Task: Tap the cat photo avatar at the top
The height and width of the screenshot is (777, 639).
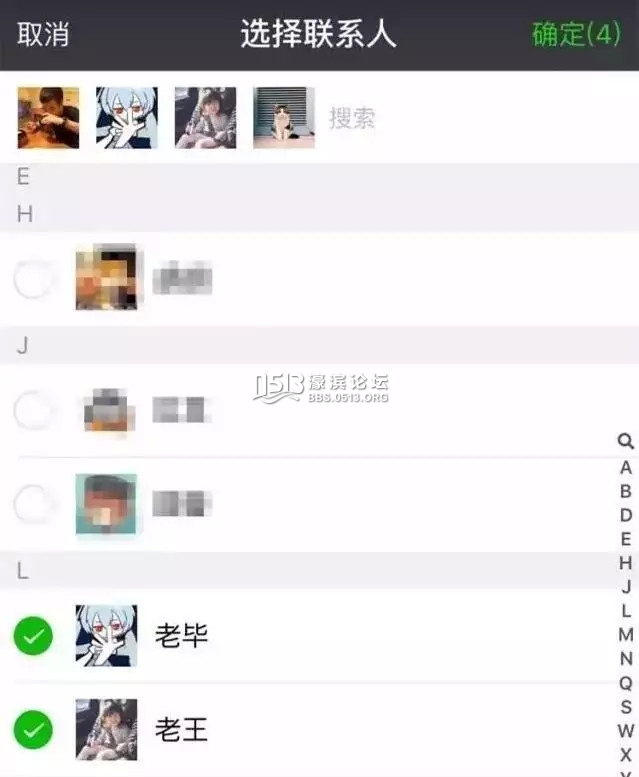Action: click(x=284, y=118)
